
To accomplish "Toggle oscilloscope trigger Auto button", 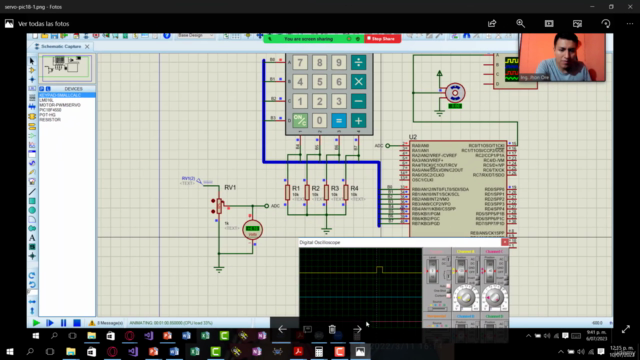I will (448, 286).
